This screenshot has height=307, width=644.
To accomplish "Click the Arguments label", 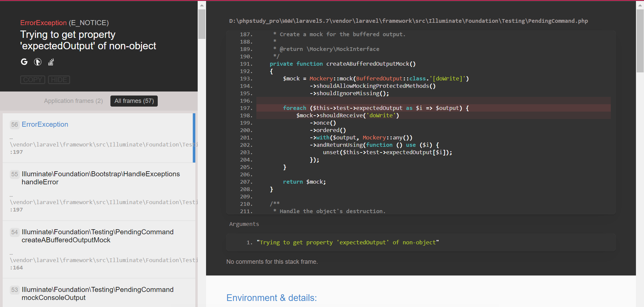I will point(244,224).
